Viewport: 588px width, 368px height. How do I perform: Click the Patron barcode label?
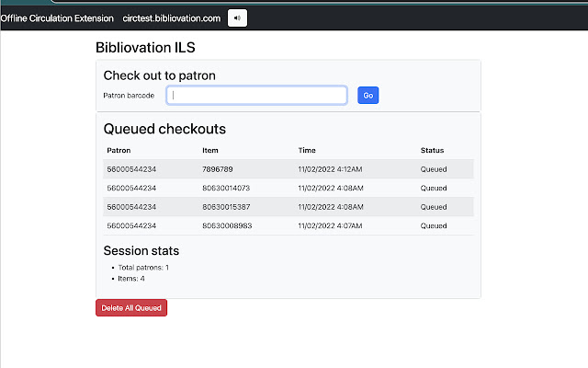[x=129, y=96]
